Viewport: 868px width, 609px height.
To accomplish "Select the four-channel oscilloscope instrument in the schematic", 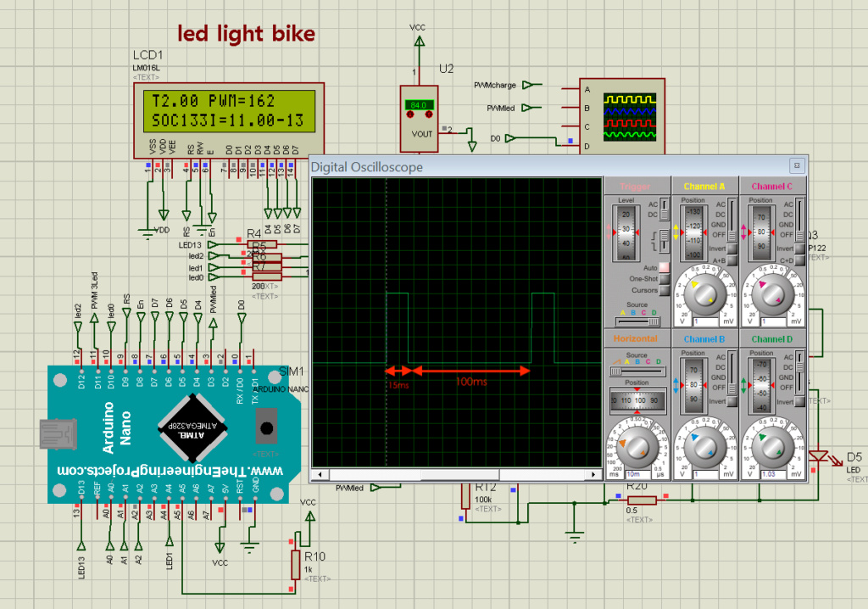I will (622, 116).
